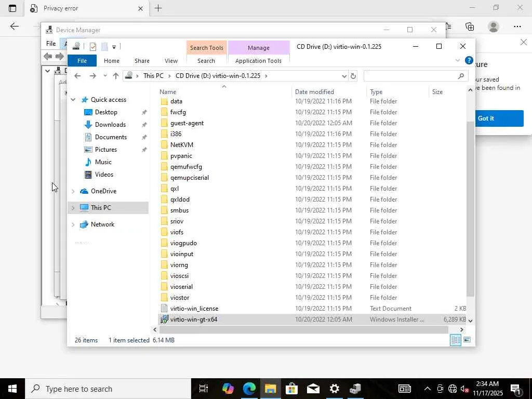Screen dimensions: 532x399
Task: Click Task View icon in taskbar
Action: pos(203,389)
